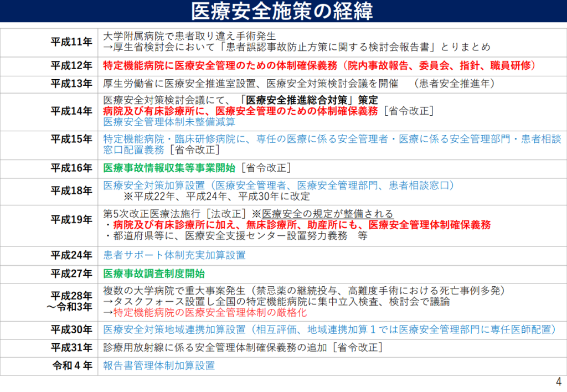
Task: Click green text 医療事故調査制度開始
Action: [154, 274]
